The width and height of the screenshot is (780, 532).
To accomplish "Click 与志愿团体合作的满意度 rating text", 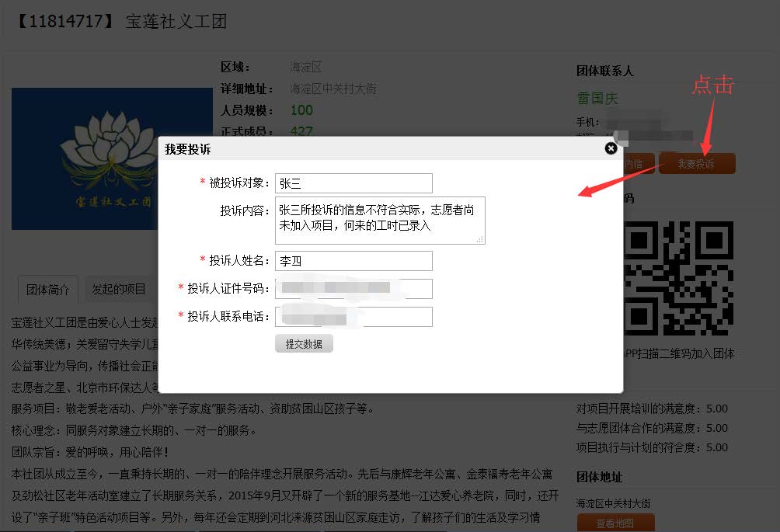I will pyautogui.click(x=652, y=428).
